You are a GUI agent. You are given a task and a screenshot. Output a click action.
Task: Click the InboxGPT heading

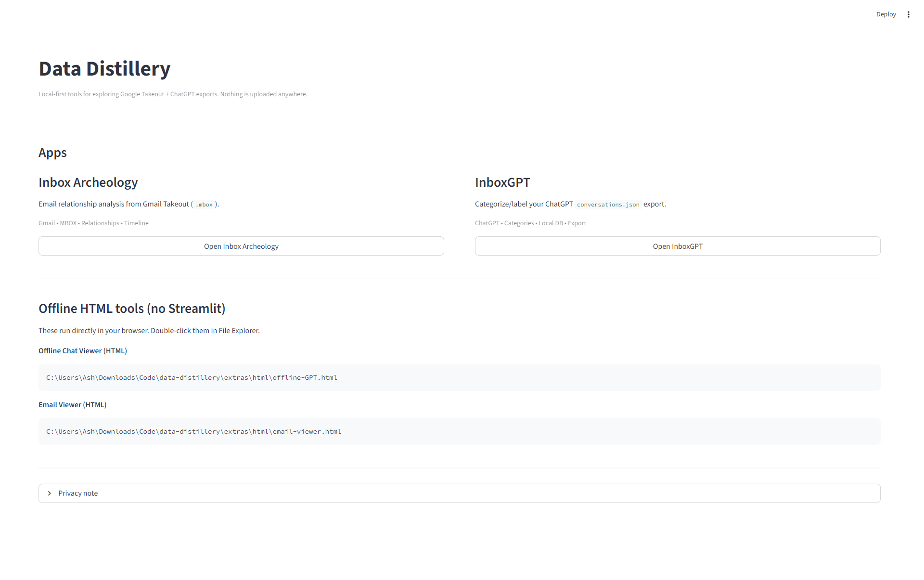pos(502,182)
